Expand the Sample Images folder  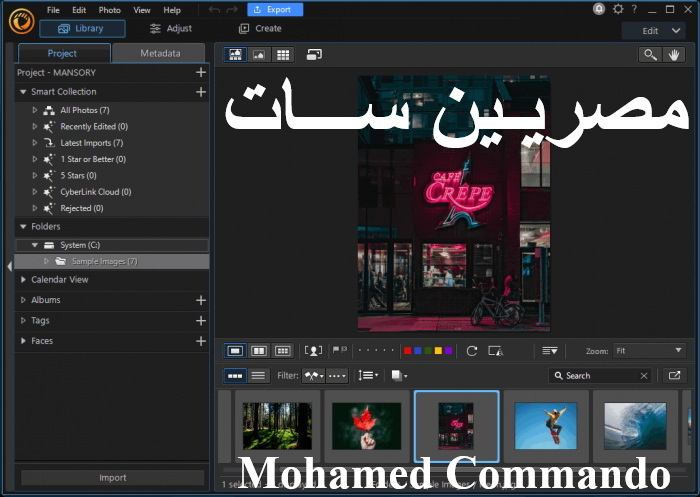[x=46, y=261]
